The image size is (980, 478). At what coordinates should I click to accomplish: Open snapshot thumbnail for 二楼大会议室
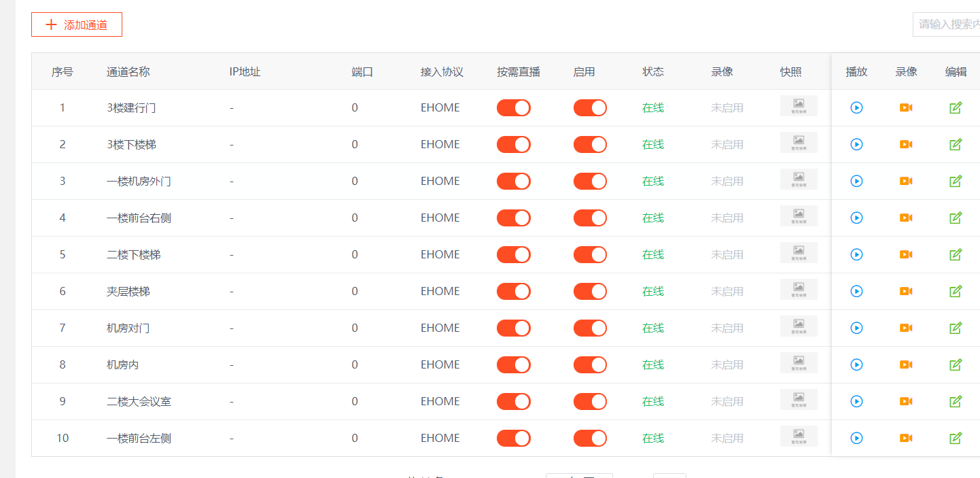pyautogui.click(x=799, y=399)
